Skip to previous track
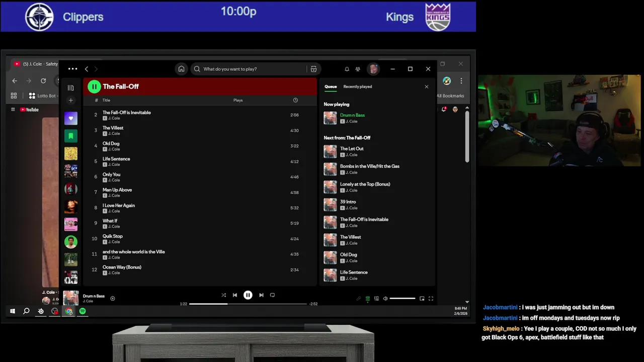 pyautogui.click(x=234, y=295)
